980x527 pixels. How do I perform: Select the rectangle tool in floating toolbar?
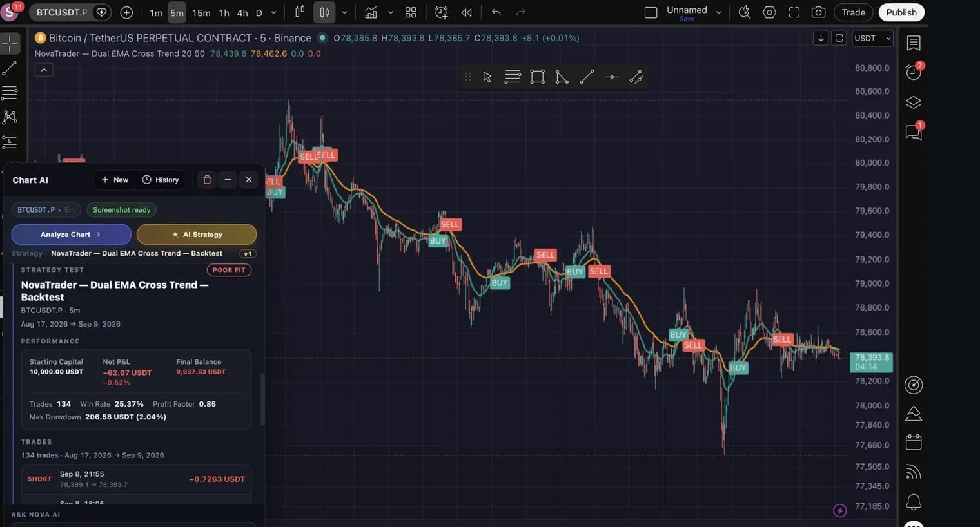click(x=537, y=77)
